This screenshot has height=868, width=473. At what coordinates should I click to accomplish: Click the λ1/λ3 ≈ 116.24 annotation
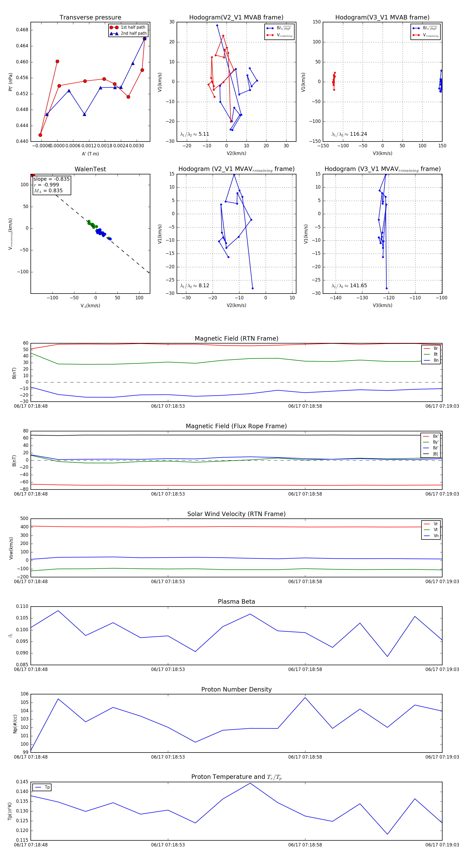coord(349,134)
